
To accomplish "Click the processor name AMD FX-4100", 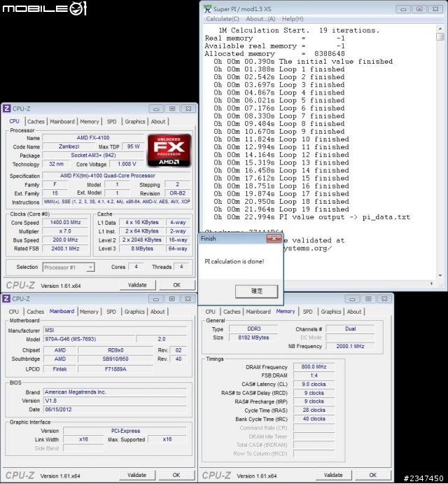I will 93,138.
